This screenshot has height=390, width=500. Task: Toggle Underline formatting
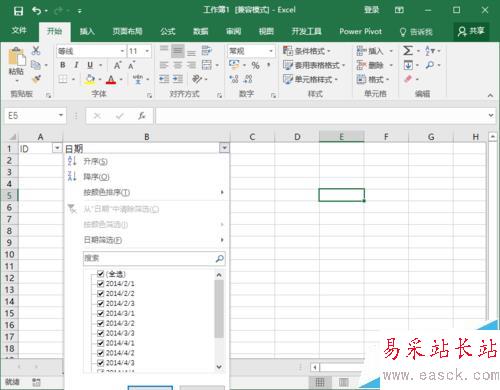tap(90, 65)
